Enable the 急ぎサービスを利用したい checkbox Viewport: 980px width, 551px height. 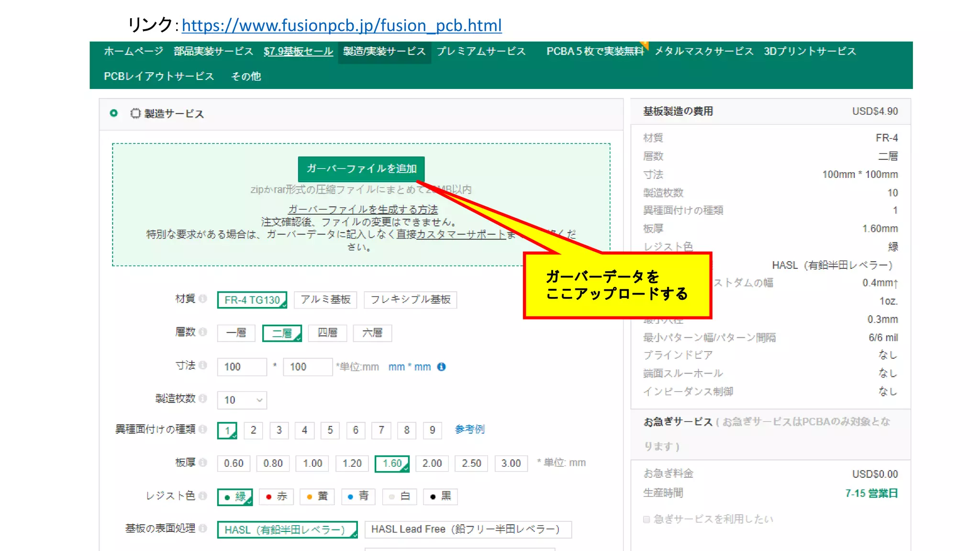[x=646, y=519]
